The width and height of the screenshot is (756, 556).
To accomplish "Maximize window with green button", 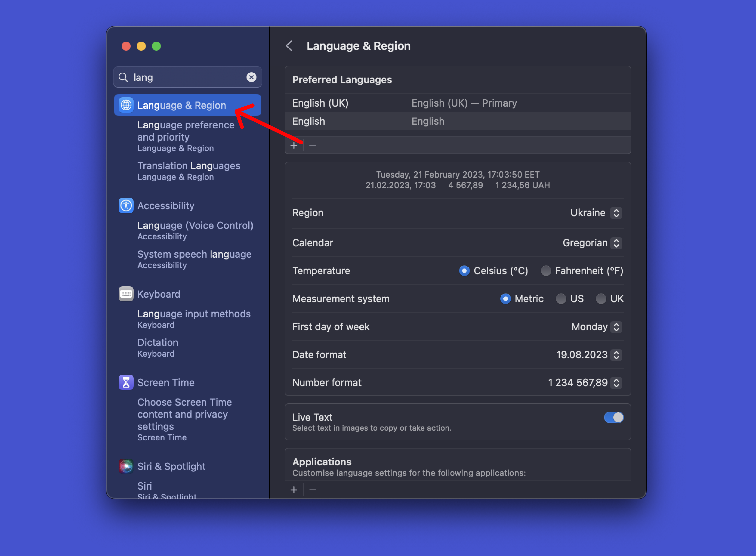I will coord(156,46).
